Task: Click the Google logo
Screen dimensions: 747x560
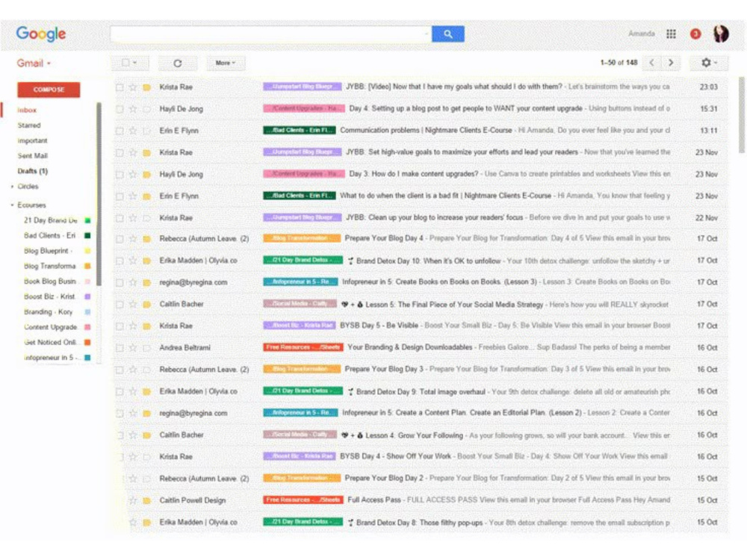Action: (41, 34)
